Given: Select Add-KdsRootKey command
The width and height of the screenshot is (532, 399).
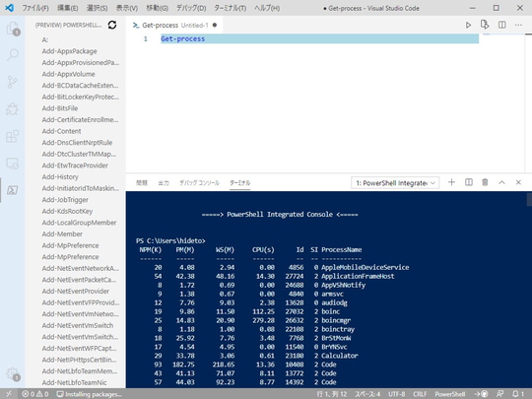Looking at the screenshot, I should [67, 211].
